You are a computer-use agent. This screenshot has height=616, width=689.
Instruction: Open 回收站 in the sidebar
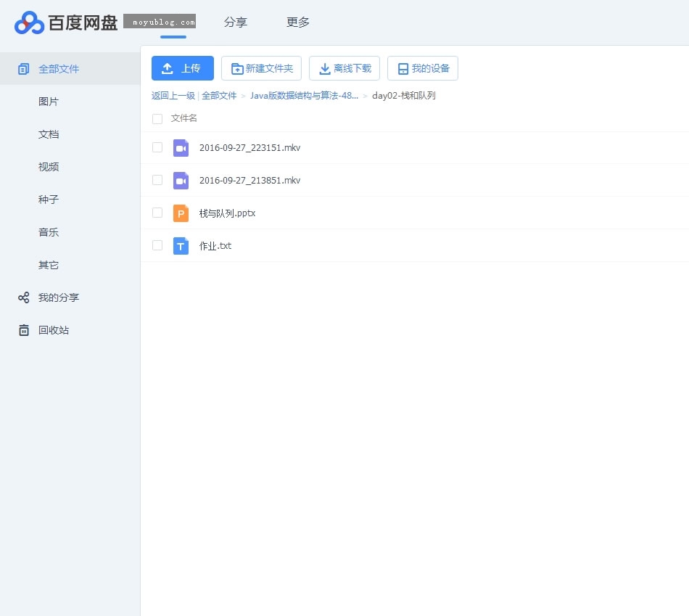pyautogui.click(x=54, y=330)
